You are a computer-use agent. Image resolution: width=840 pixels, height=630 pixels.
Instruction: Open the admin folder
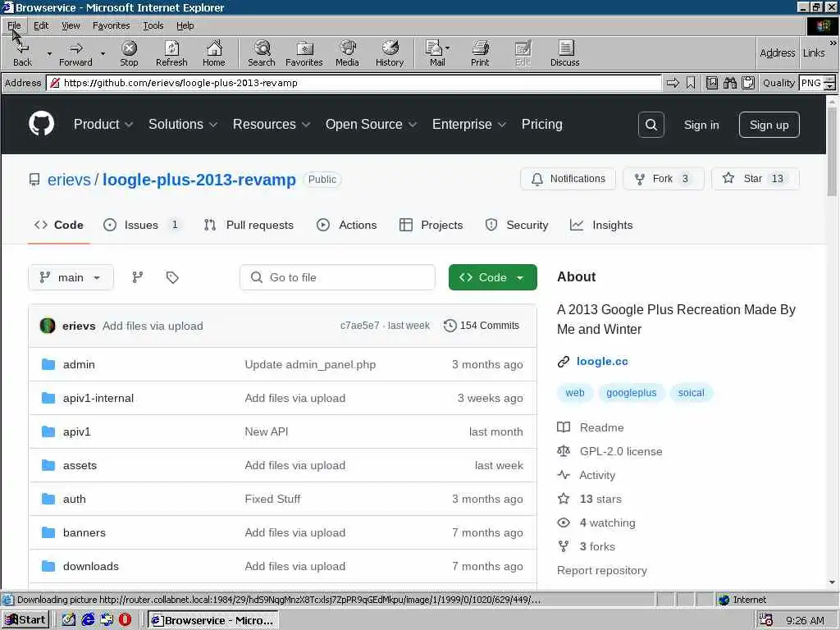pos(79,364)
